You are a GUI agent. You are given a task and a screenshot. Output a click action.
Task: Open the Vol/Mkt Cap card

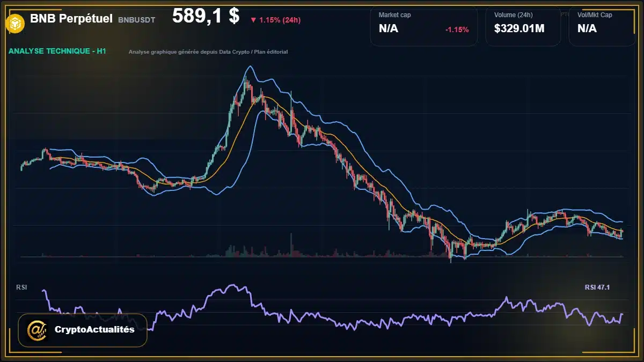(602, 26)
